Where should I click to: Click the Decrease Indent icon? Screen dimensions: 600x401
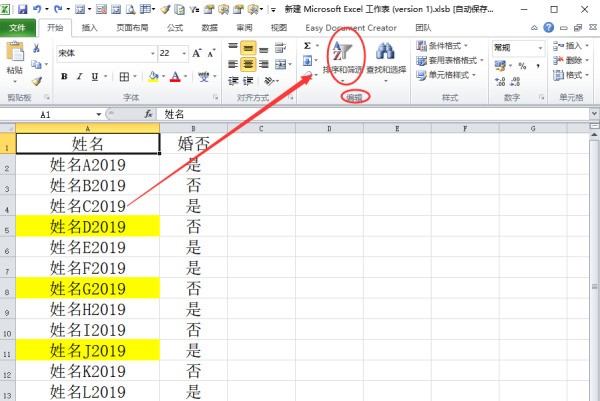[x=233, y=81]
